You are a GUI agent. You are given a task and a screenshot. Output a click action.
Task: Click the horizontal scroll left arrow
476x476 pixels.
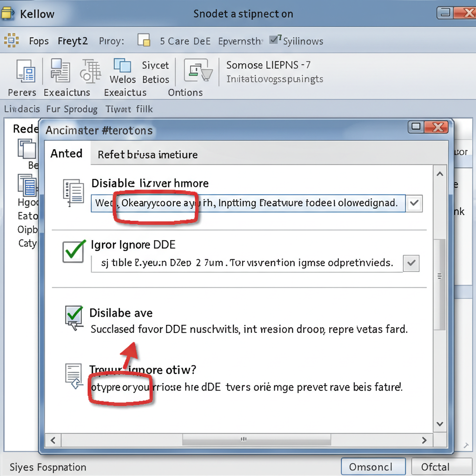(x=53, y=440)
